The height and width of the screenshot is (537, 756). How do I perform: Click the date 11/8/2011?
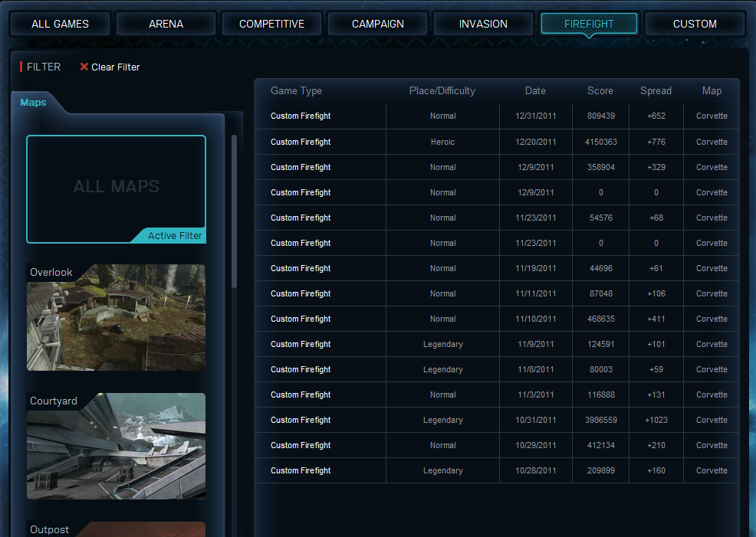(x=536, y=369)
